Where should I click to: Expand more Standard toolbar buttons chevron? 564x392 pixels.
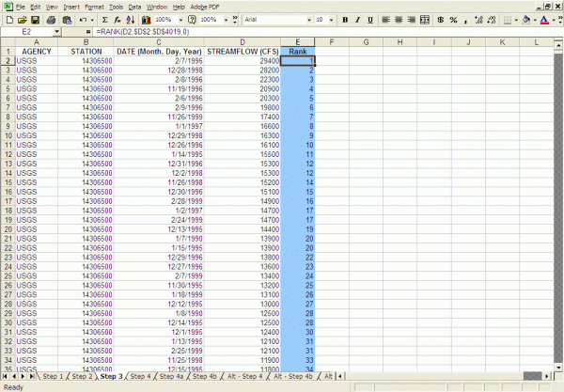pos(235,20)
